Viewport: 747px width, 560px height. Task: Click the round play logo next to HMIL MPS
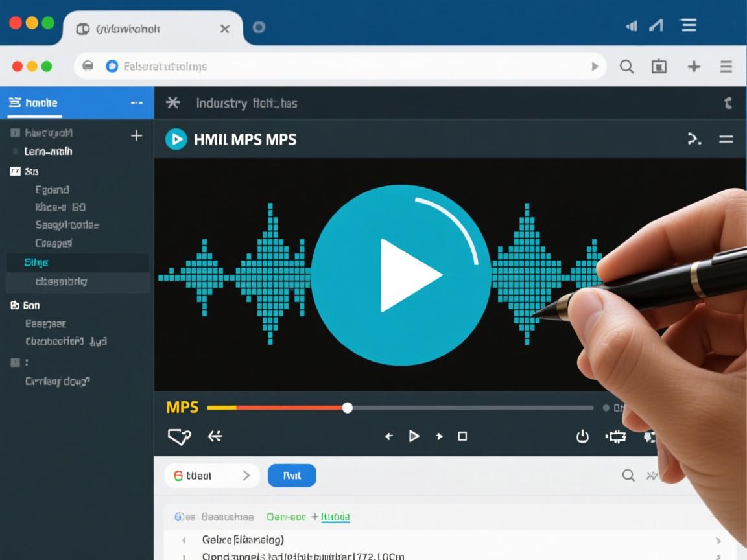pyautogui.click(x=176, y=139)
